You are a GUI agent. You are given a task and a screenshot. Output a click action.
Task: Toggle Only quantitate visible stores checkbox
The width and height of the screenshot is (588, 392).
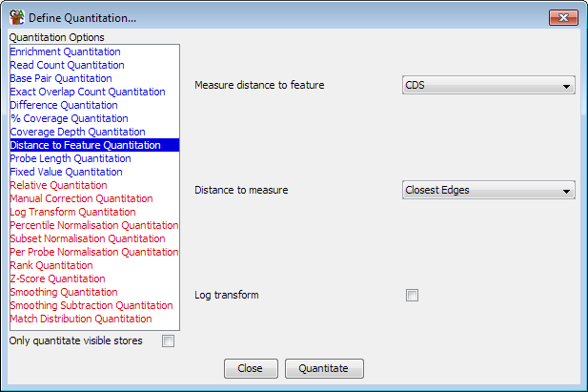[x=168, y=340]
